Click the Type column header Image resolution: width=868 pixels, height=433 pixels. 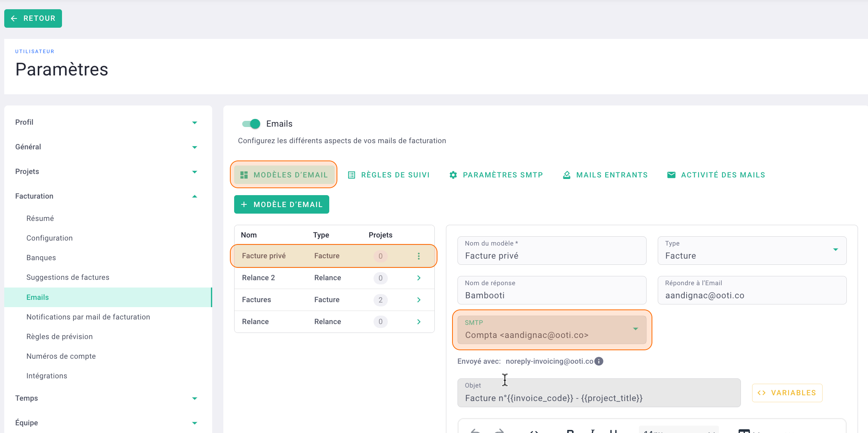click(x=321, y=235)
